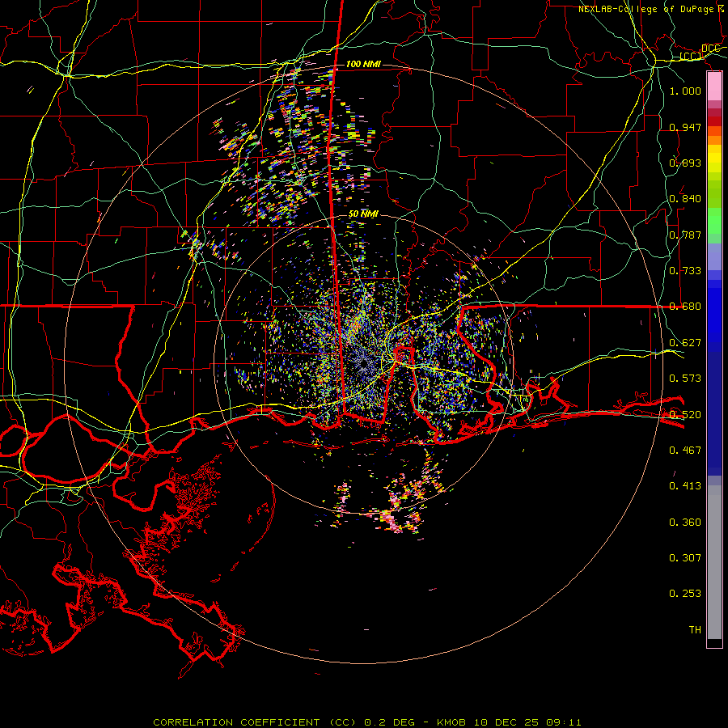Click the (CC) unit label above the color bar
This screenshot has width=728, height=728.
pos(691,57)
